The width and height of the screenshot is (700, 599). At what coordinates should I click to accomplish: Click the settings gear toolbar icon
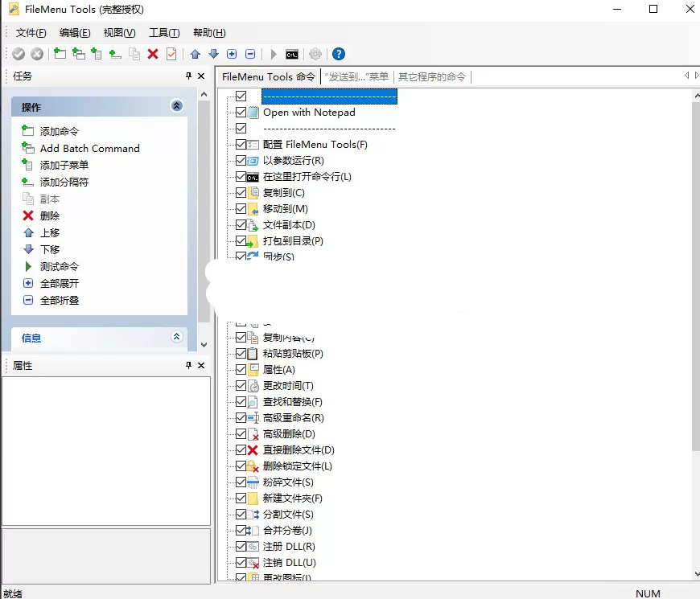(x=314, y=54)
